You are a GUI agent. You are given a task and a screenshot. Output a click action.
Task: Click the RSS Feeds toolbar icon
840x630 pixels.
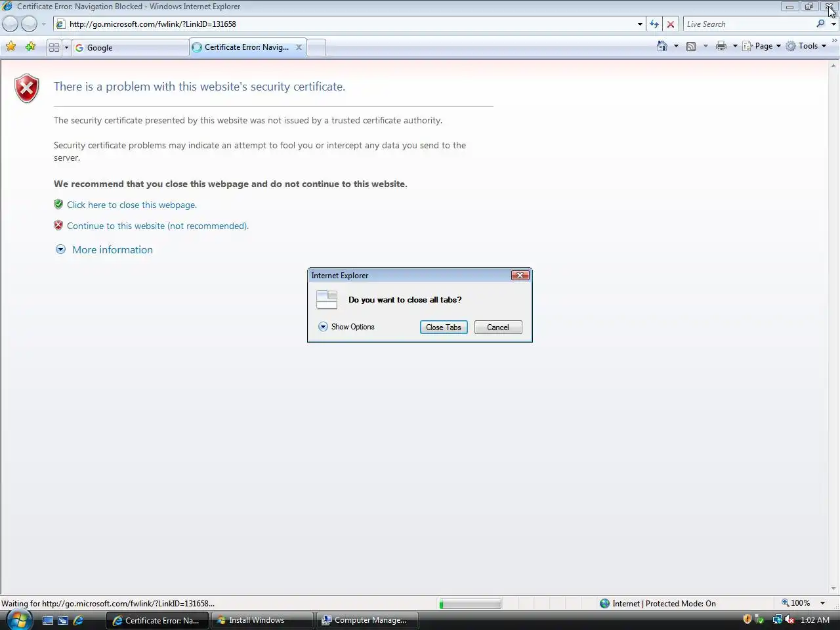[x=691, y=46]
